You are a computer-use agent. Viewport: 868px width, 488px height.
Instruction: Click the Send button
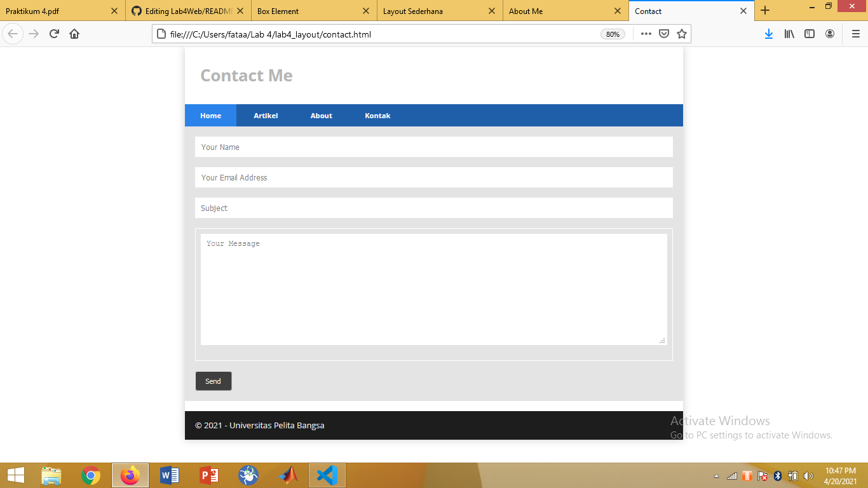214,381
